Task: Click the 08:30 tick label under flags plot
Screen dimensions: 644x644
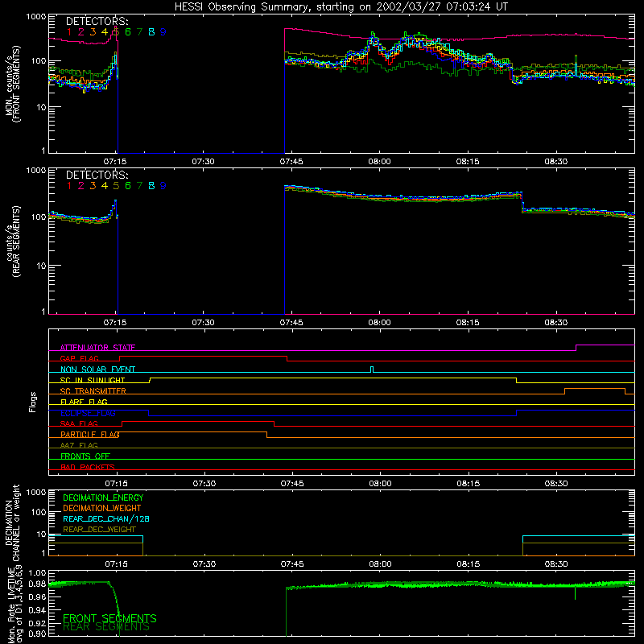Action: pyautogui.click(x=556, y=484)
